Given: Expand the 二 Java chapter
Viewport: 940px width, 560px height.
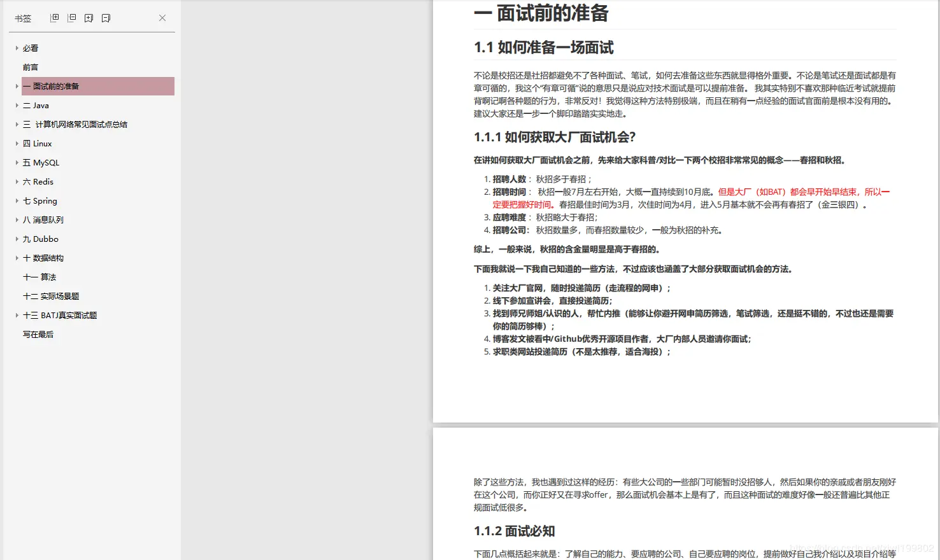Looking at the screenshot, I should pos(16,105).
